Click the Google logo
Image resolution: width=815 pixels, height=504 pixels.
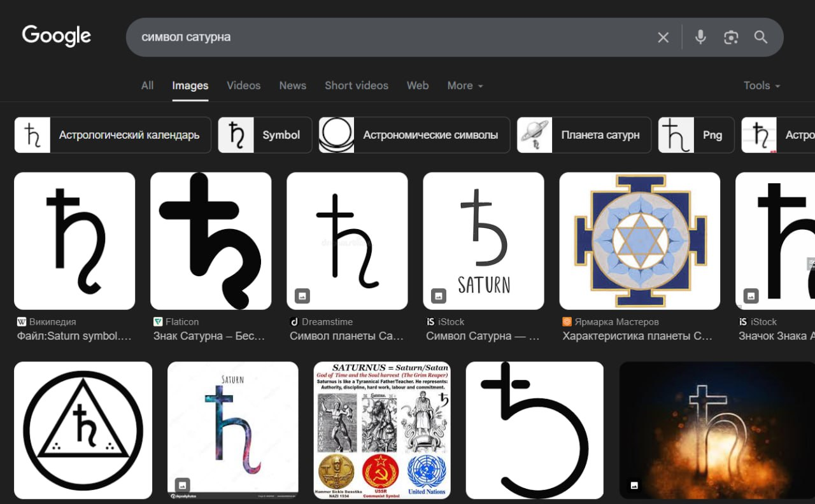click(x=57, y=36)
